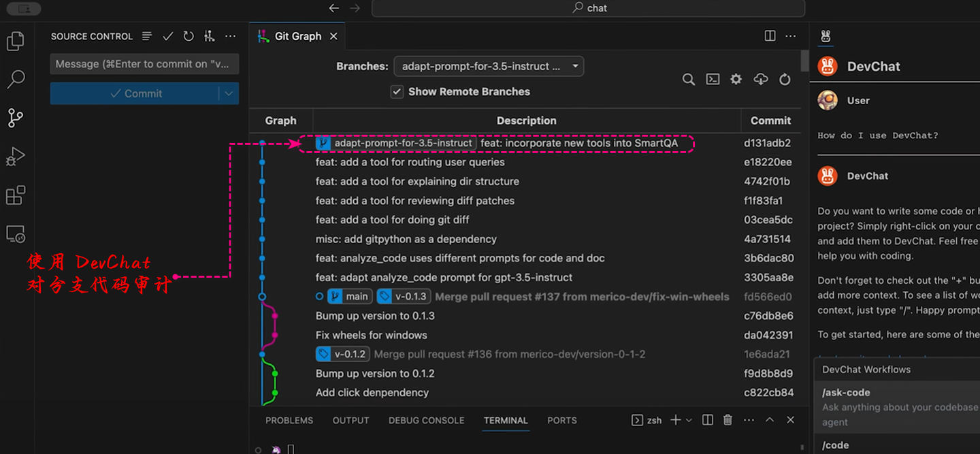This screenshot has width=980, height=454.
Task: Open the new terminal launch profile dropdown
Action: (x=689, y=420)
